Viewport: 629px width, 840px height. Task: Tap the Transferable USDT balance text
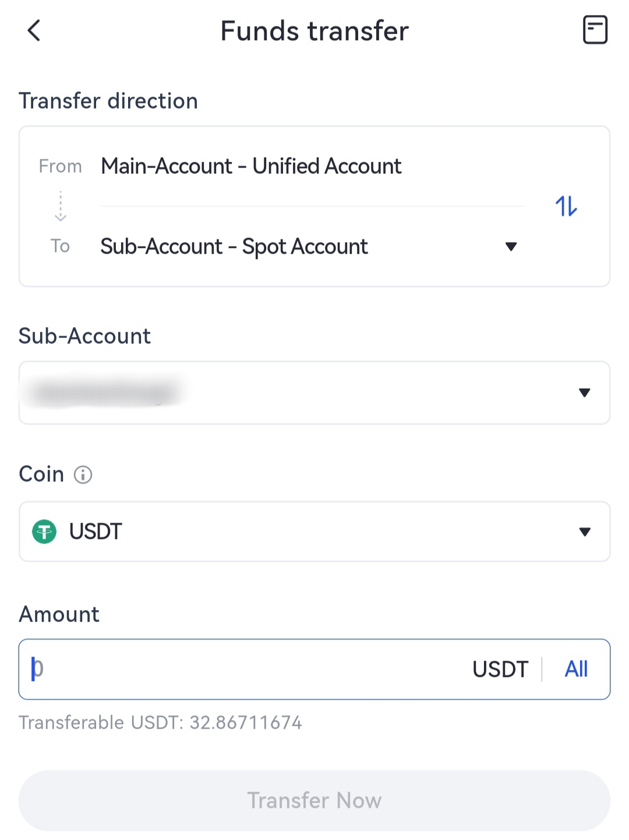point(160,722)
